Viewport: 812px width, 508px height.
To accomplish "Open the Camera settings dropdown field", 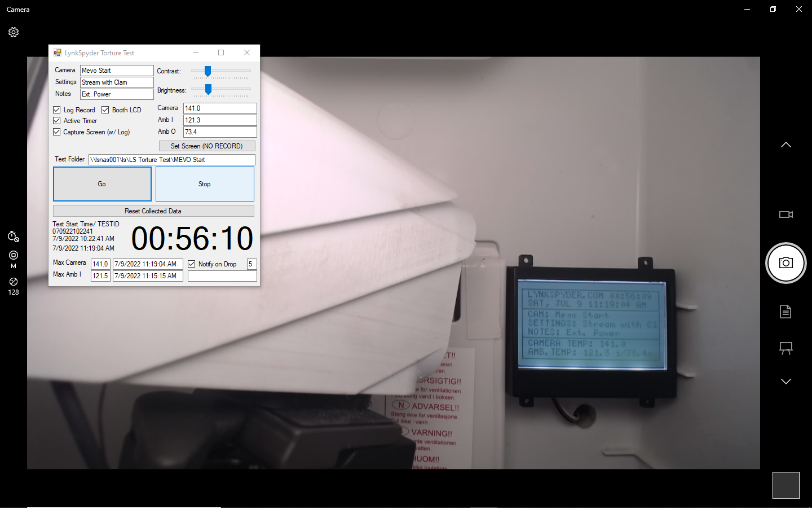I will tap(116, 82).
